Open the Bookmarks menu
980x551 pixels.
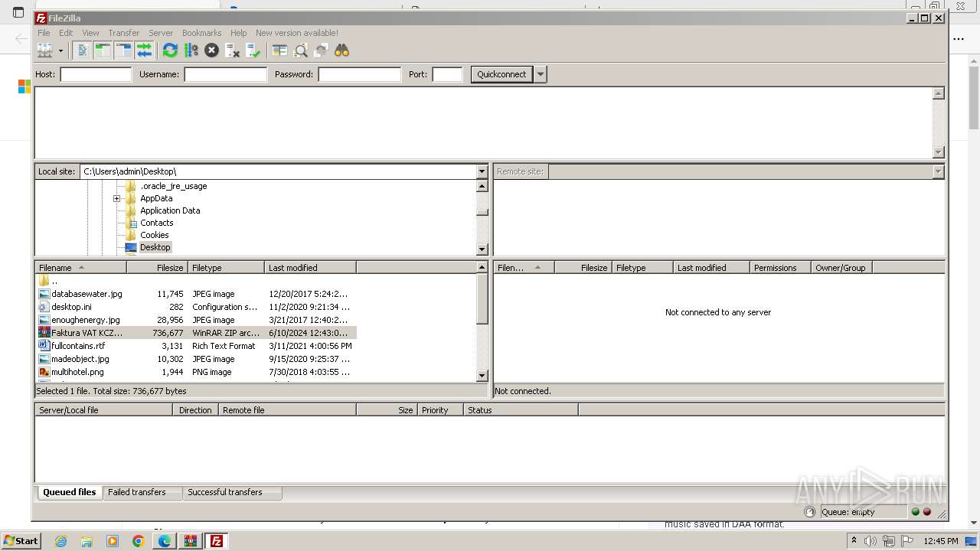pos(201,33)
